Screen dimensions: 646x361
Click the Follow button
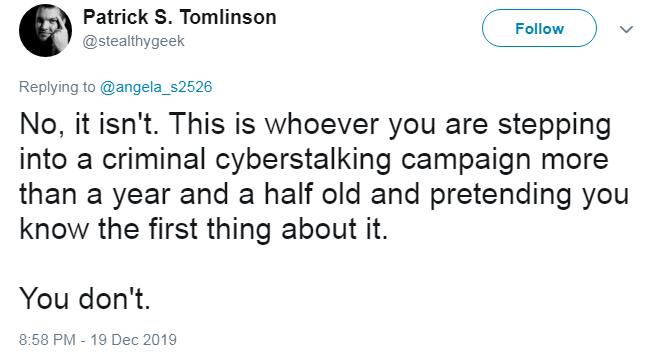point(539,28)
